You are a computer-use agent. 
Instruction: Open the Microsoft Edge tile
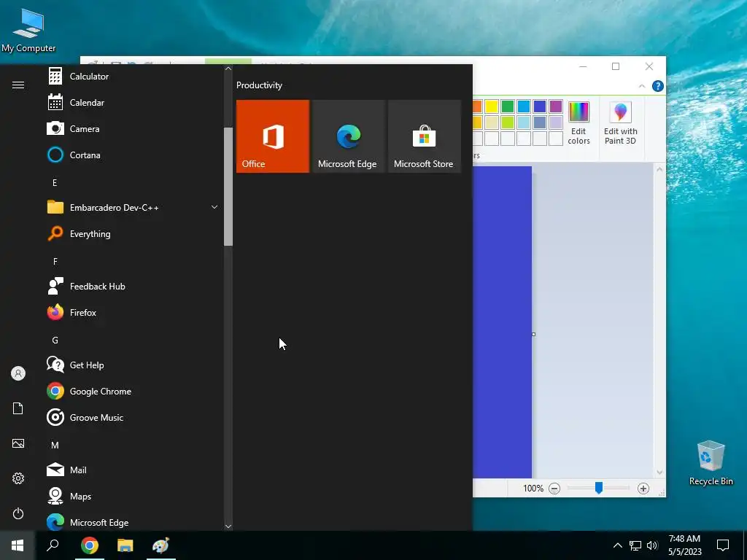pos(349,136)
